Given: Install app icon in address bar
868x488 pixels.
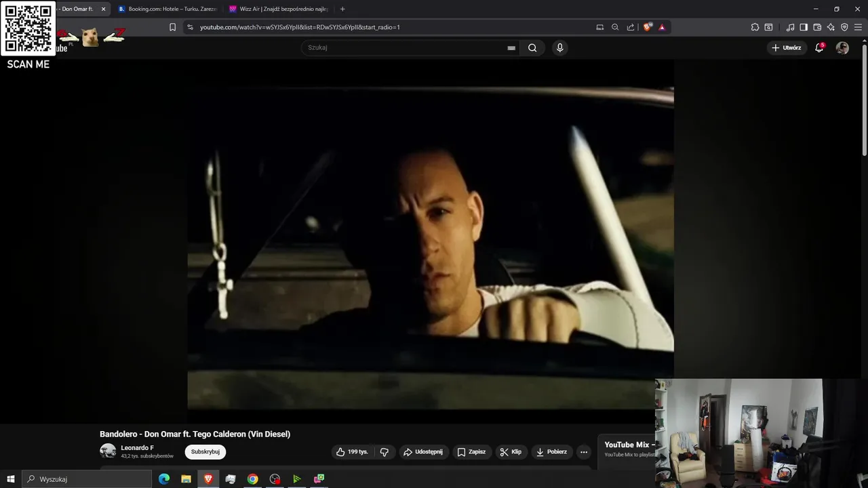Looking at the screenshot, I should coord(599,27).
